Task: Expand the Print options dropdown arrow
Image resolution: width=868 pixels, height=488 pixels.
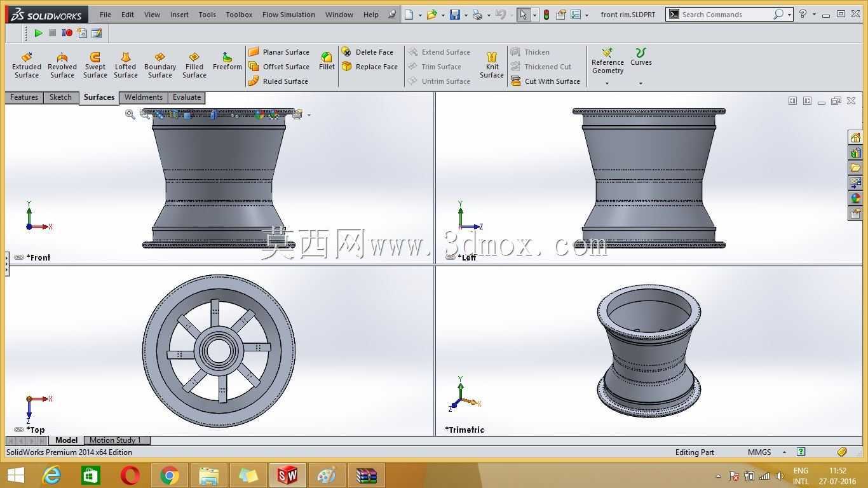Action: [488, 15]
